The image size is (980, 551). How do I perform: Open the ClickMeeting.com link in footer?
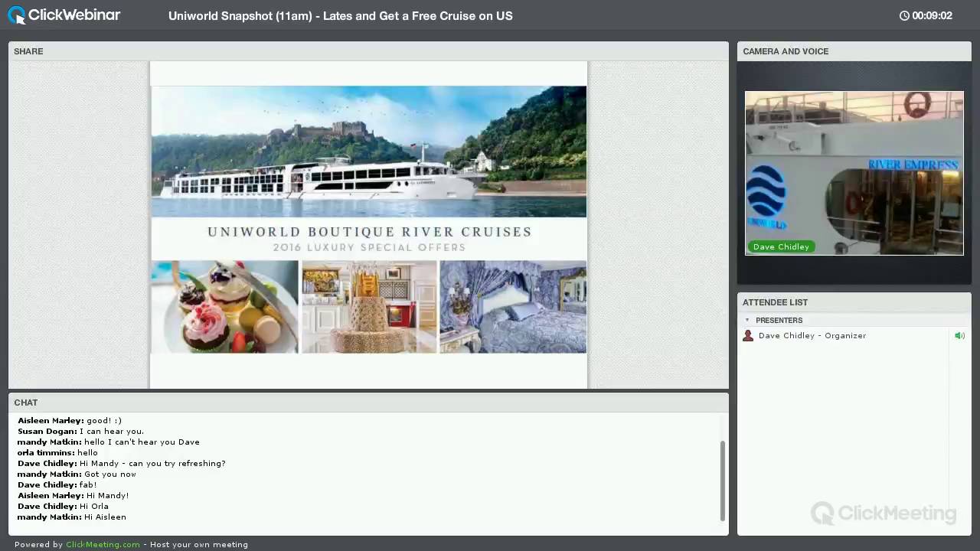pyautogui.click(x=103, y=545)
